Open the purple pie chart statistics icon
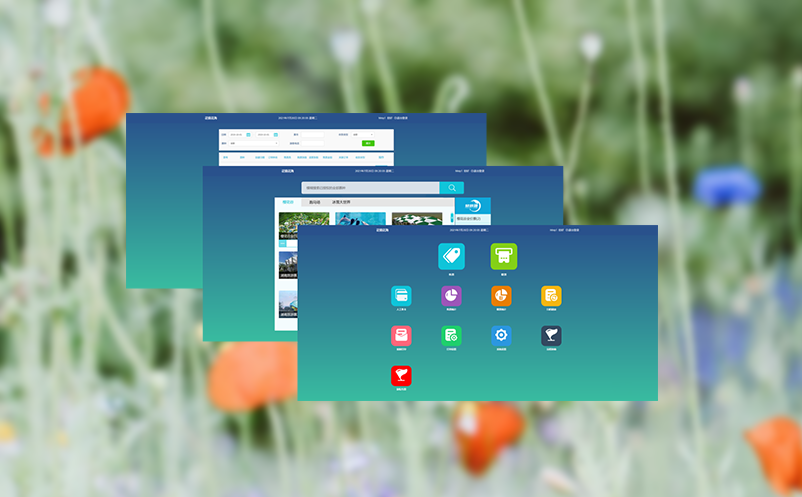Screen dimensions: 802x497 (451, 295)
